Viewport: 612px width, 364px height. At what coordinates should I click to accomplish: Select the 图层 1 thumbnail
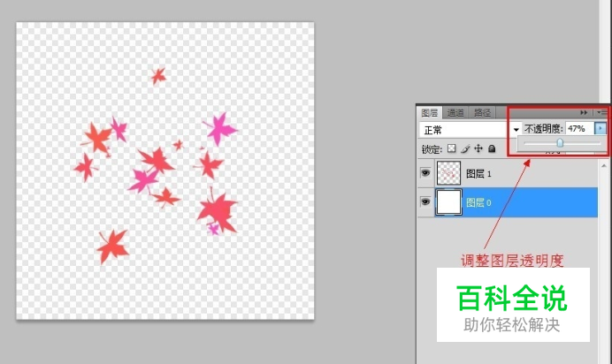point(448,172)
